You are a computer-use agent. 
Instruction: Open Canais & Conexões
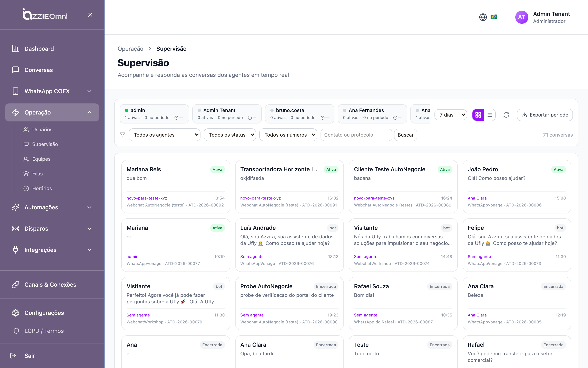click(x=52, y=285)
